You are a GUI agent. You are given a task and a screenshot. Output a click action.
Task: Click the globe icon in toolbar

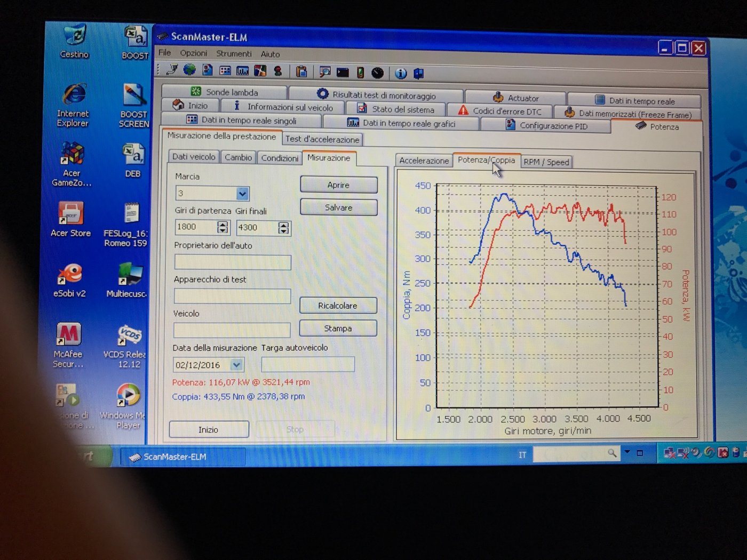click(x=189, y=70)
